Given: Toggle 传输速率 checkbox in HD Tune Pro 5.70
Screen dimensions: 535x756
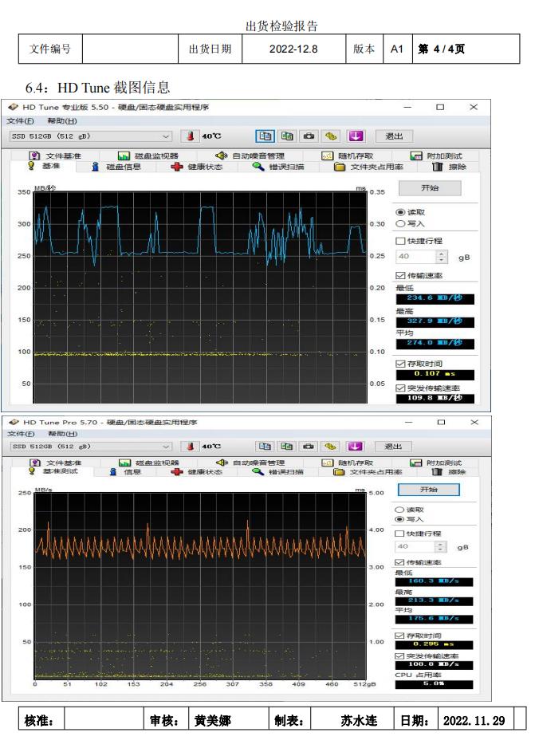Looking at the screenshot, I should [x=399, y=562].
